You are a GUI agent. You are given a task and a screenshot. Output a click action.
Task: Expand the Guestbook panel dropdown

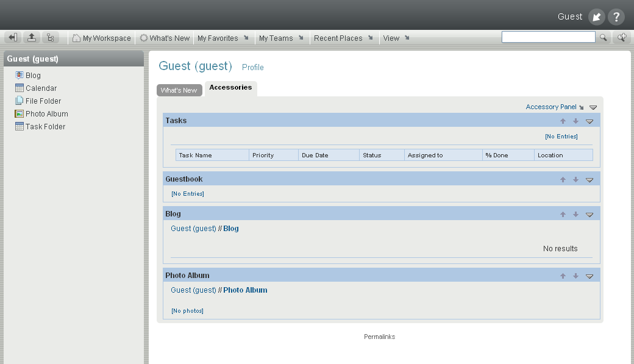pos(589,180)
